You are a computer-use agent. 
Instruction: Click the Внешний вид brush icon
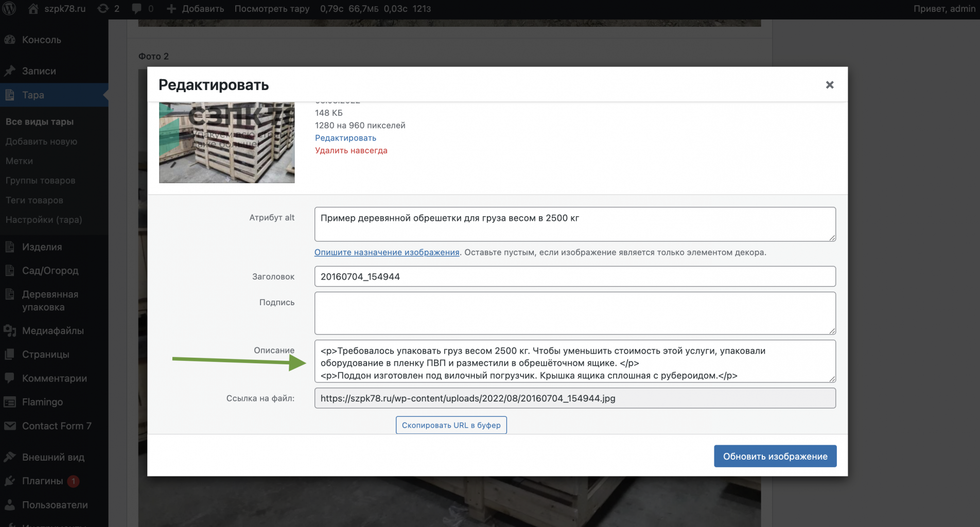click(9, 457)
